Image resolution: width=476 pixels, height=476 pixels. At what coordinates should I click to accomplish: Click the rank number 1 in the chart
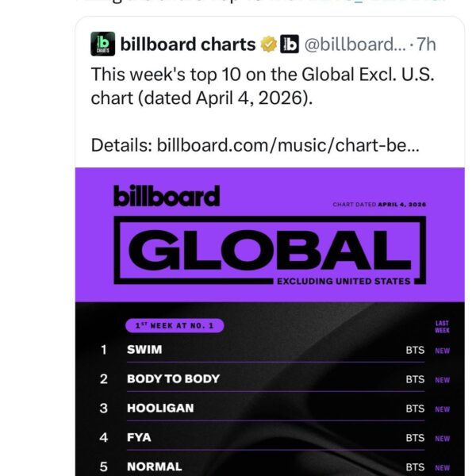click(103, 349)
